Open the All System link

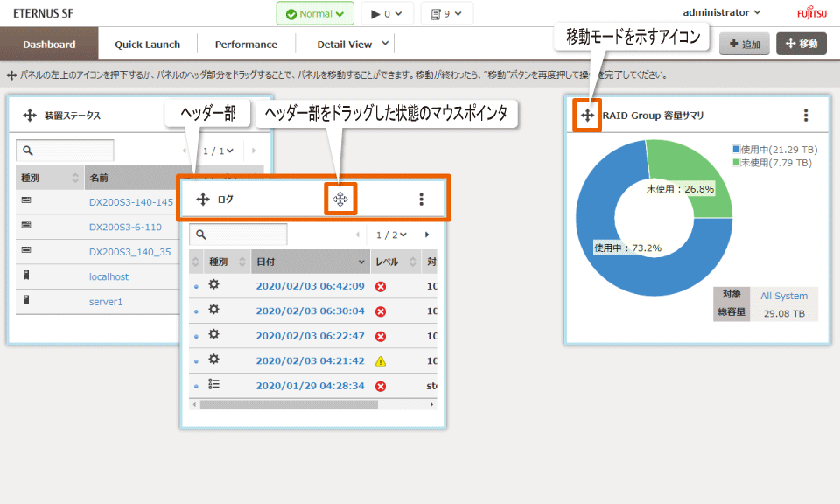[x=784, y=296]
